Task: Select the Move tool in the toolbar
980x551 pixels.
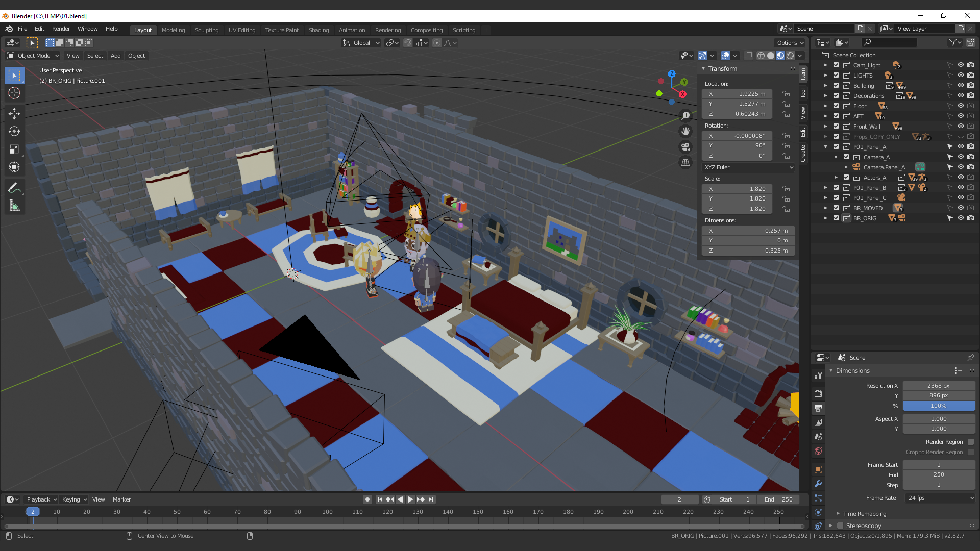Action: 14,113
